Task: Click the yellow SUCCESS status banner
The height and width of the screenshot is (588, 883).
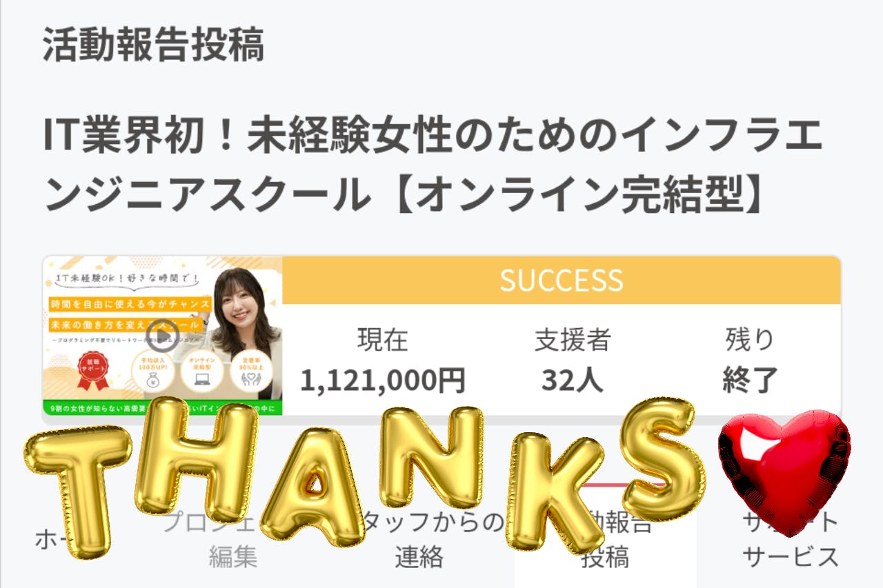Action: pos(562,281)
